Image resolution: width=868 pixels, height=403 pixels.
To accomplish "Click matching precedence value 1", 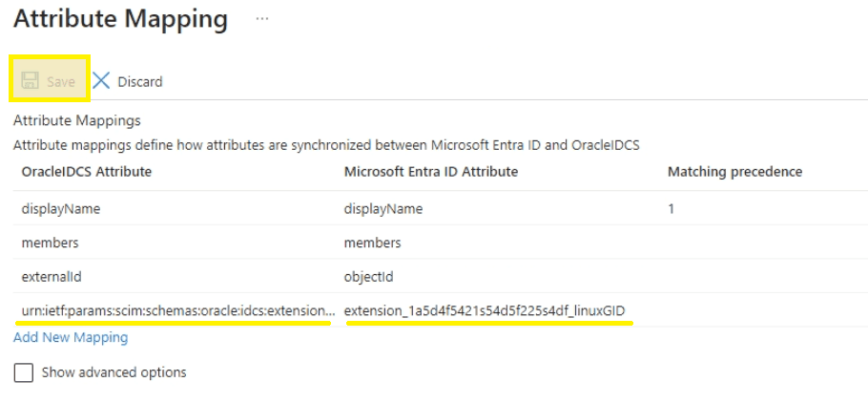I will [x=671, y=208].
